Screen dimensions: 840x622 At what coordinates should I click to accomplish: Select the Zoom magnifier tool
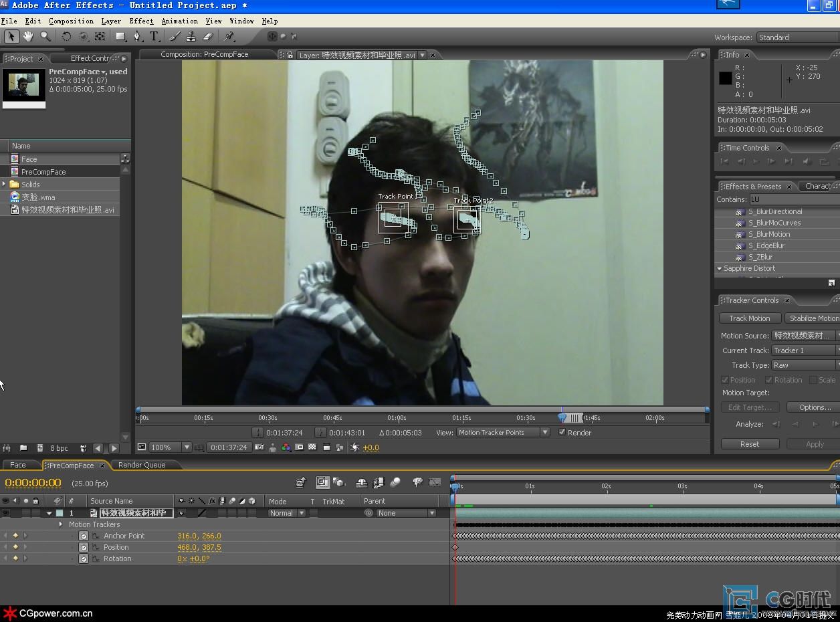[45, 36]
